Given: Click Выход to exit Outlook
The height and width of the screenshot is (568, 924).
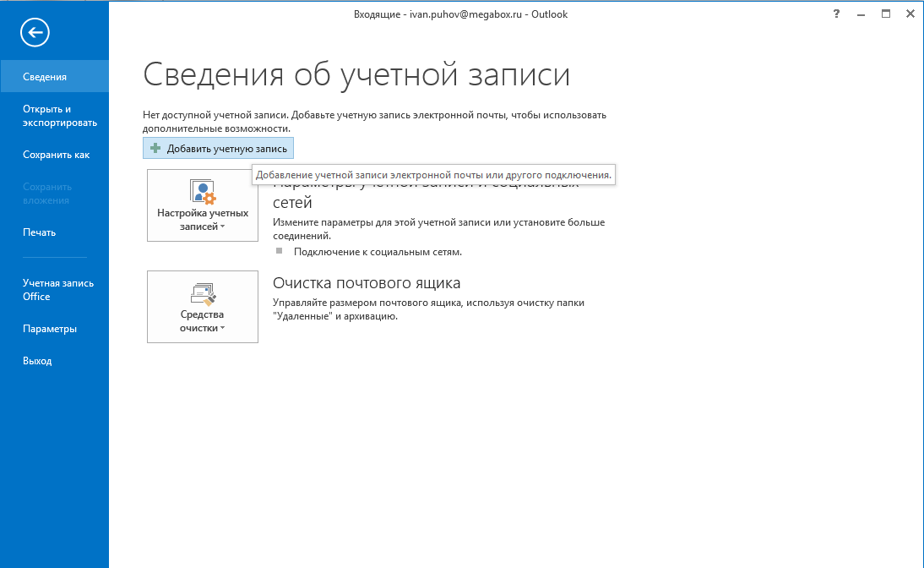Looking at the screenshot, I should click(x=37, y=361).
